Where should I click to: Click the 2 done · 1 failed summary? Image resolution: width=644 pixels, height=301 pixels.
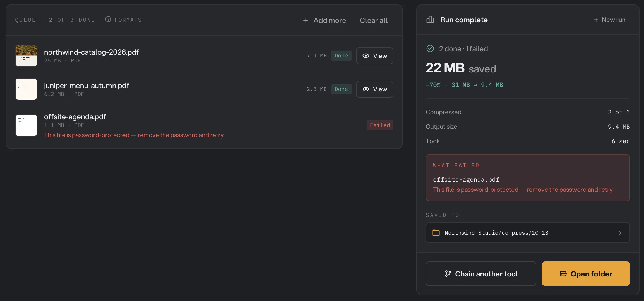point(463,49)
